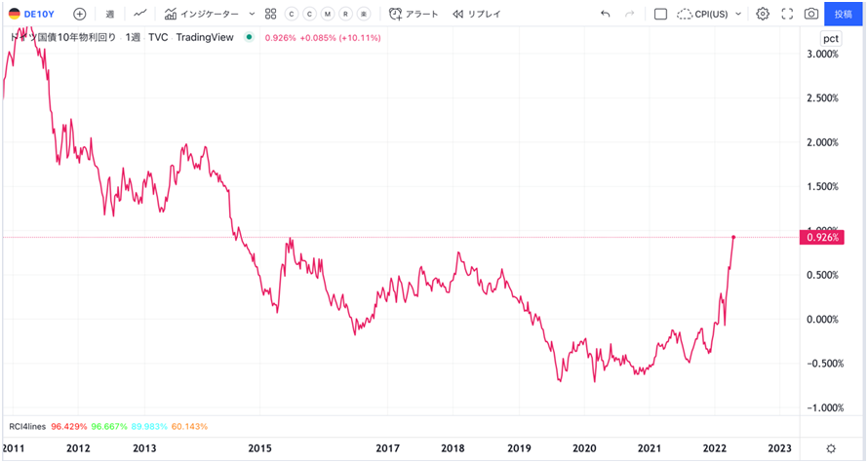This screenshot has height=463, width=868.
Task: Click the ドイツ国債10年物利回り chart title
Action: [63, 37]
